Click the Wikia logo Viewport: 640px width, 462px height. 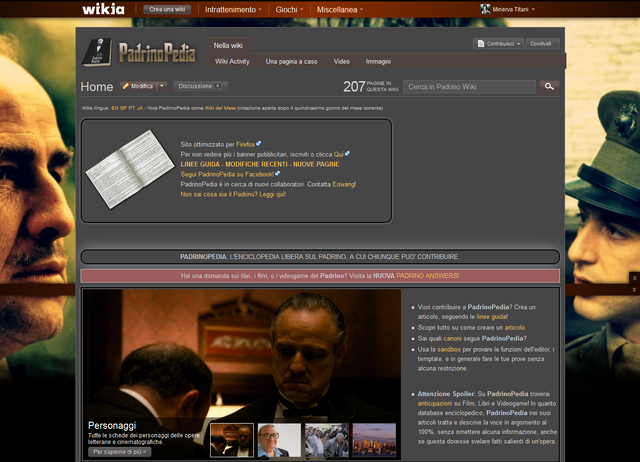tap(103, 9)
